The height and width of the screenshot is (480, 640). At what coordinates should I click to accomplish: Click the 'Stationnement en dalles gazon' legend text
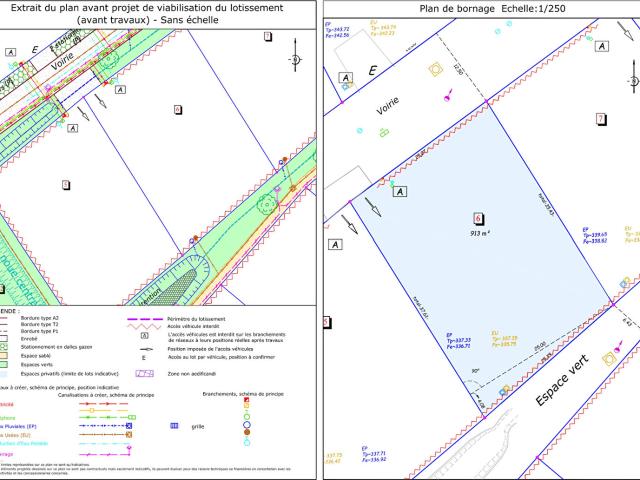click(x=56, y=347)
